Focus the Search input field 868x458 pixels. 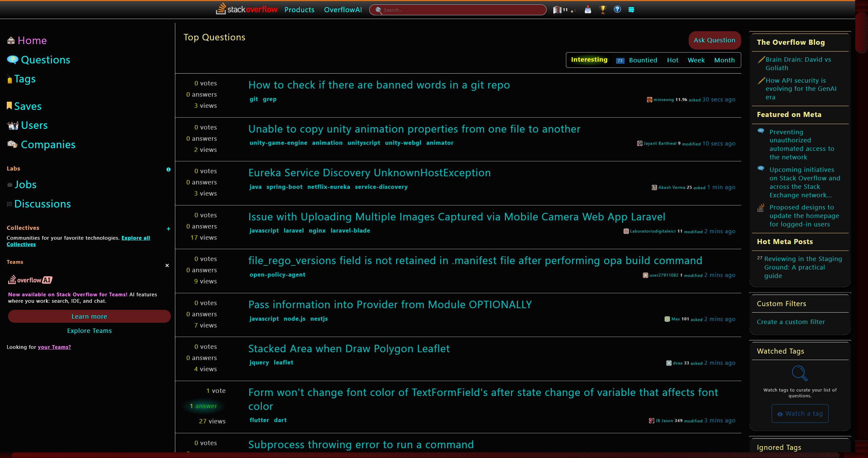click(x=458, y=10)
